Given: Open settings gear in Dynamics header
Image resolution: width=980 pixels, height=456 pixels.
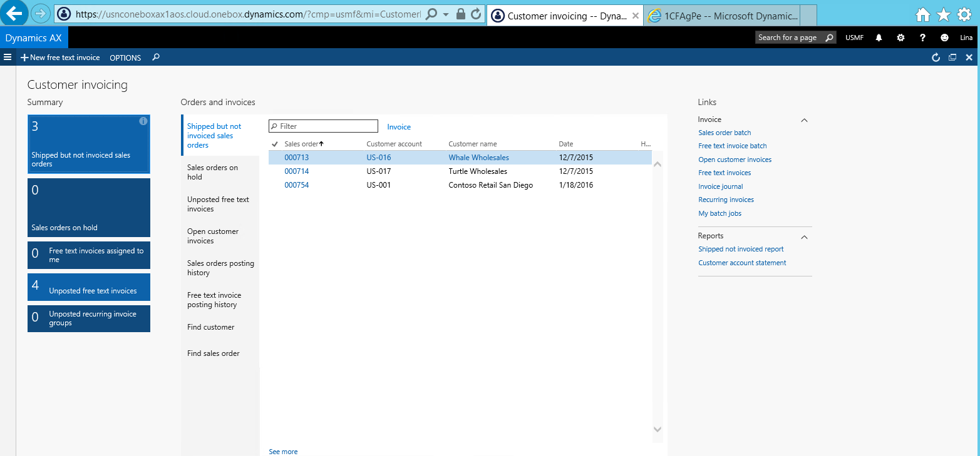Looking at the screenshot, I should pos(900,38).
